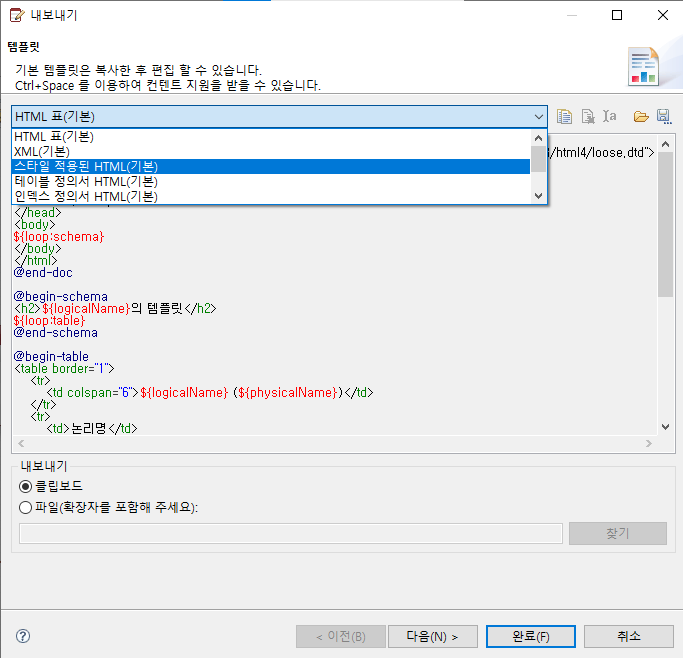Click the dropdown list scrollbar thumb

pyautogui.click(x=538, y=159)
